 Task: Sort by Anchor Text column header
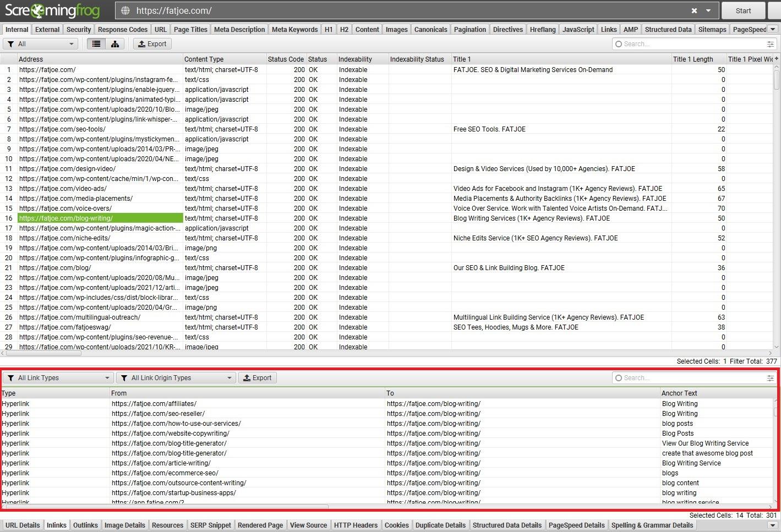tap(716, 393)
